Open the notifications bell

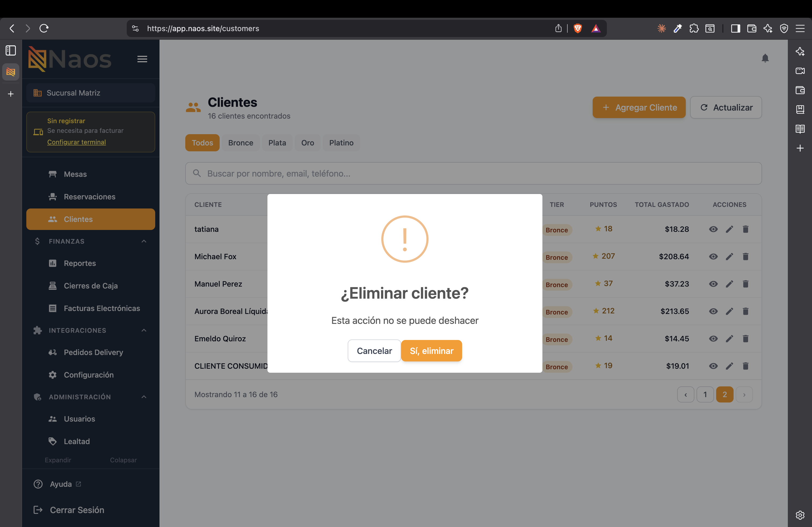[765, 58]
